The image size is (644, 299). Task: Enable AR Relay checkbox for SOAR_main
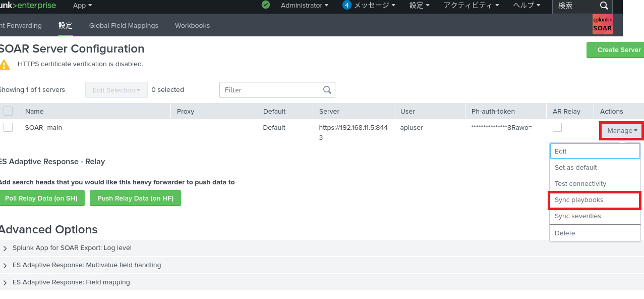557,127
